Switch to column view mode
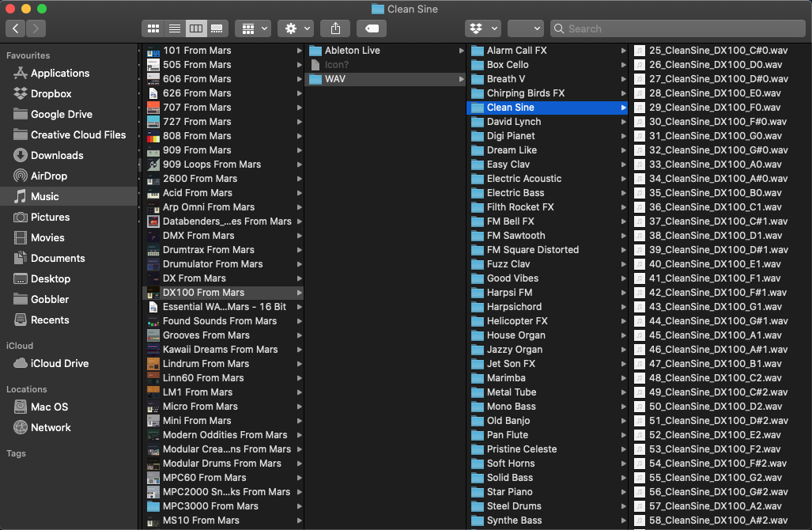The width and height of the screenshot is (812, 530). 196,28
